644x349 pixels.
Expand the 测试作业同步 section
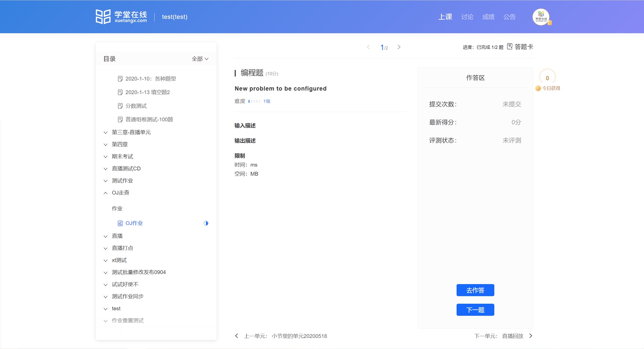106,297
